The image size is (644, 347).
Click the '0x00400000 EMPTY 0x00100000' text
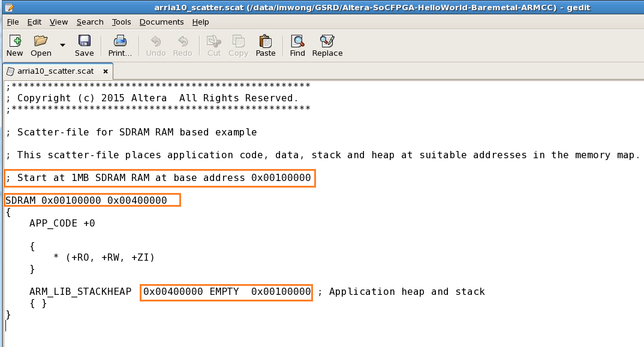pos(227,291)
